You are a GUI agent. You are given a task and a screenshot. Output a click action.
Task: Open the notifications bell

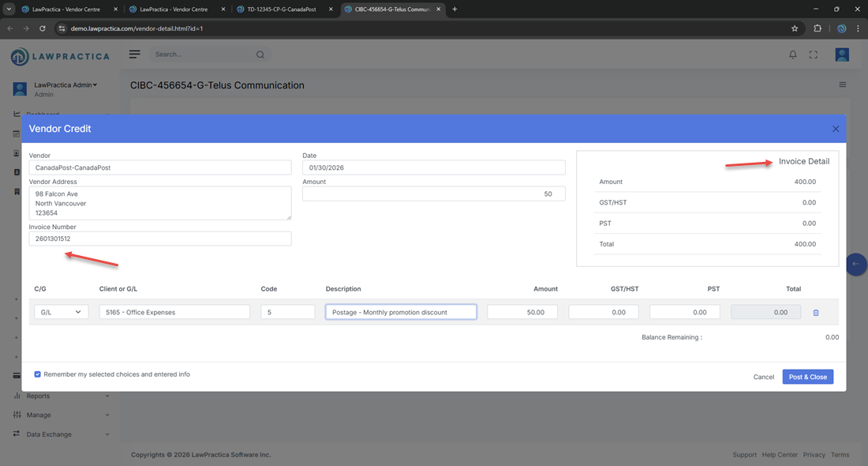click(x=793, y=54)
